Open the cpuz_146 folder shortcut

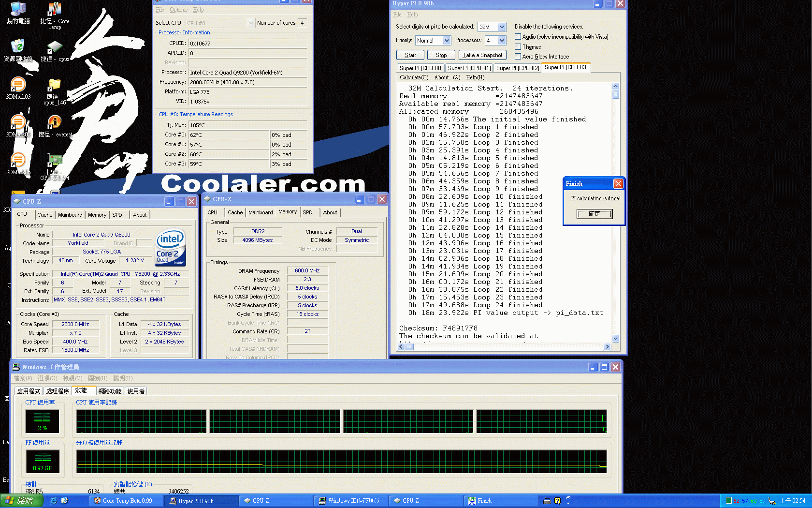(55, 91)
